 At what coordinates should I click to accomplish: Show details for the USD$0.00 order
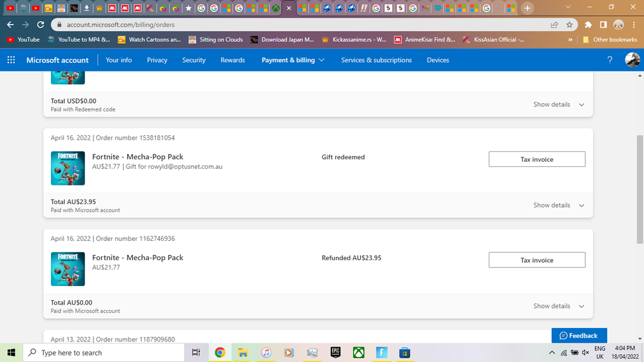[x=558, y=104]
